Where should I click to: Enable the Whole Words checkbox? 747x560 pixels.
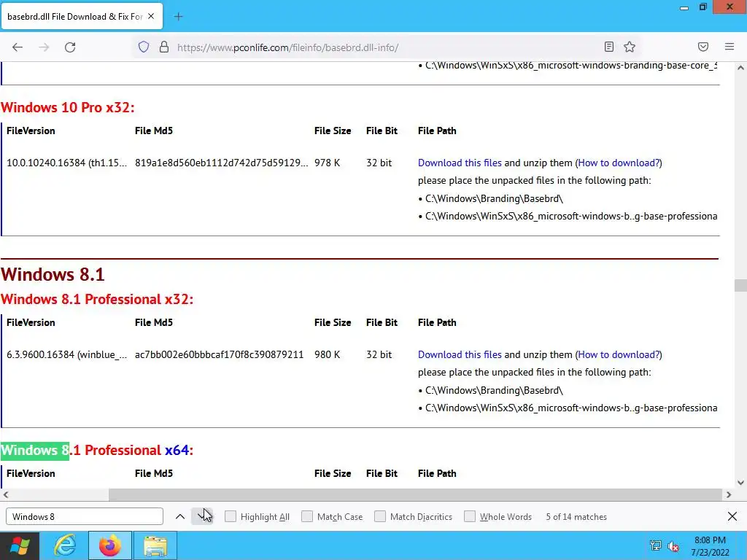tap(470, 517)
